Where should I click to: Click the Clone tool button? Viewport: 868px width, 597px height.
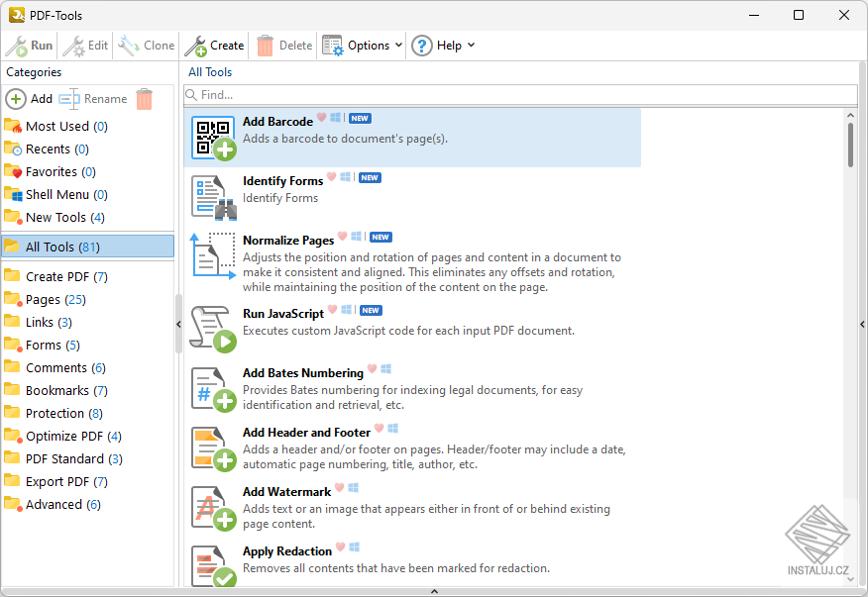(146, 46)
